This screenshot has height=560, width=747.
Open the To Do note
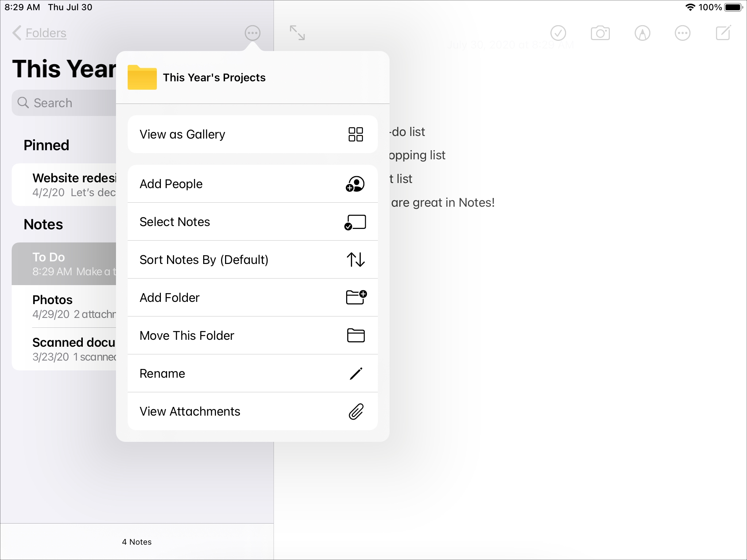(64, 264)
